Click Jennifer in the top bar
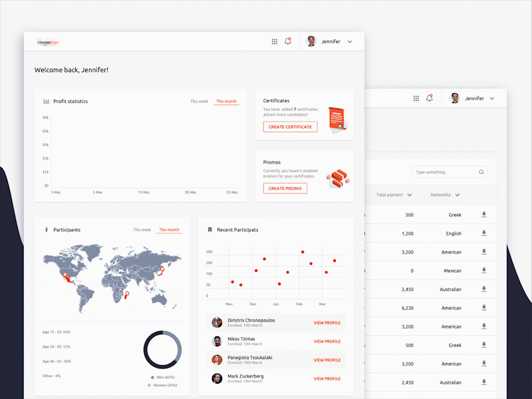This screenshot has height=399, width=532. (331, 41)
